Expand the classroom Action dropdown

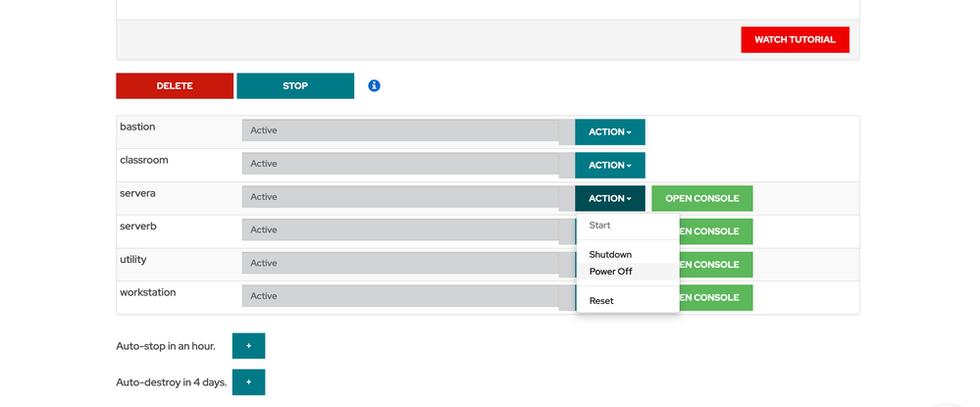coord(609,166)
